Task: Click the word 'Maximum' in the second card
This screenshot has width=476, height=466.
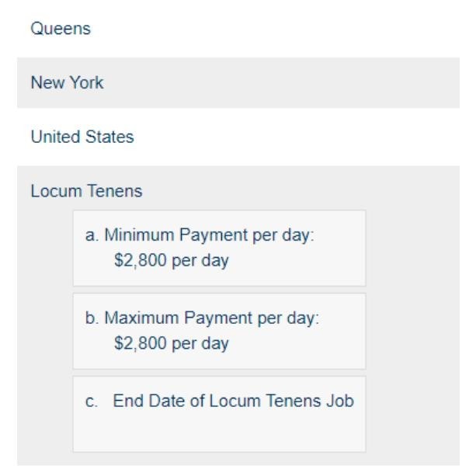Action: (135, 318)
